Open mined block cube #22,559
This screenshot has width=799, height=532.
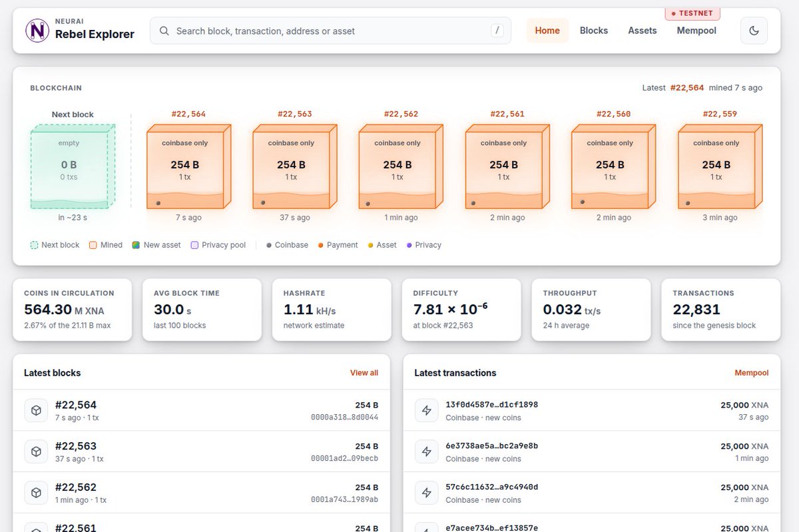coord(720,166)
